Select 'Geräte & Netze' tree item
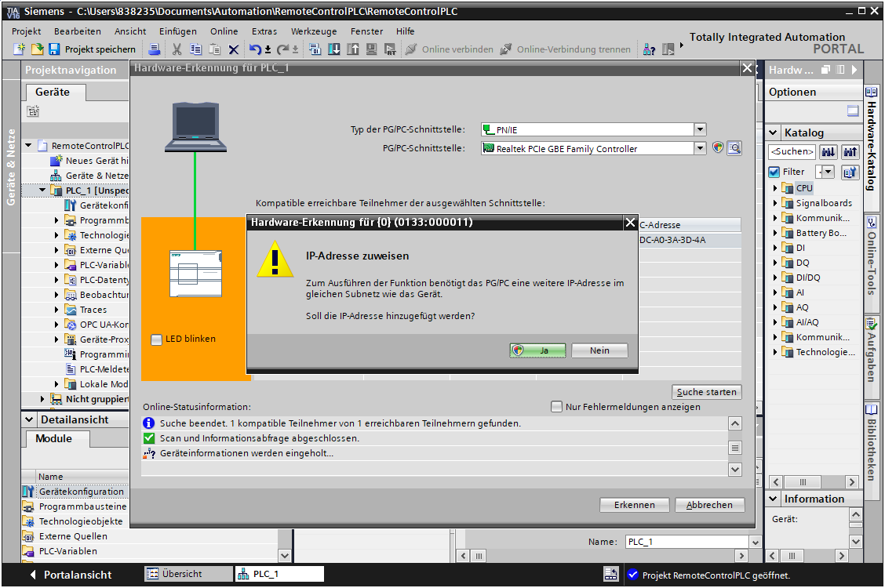Screen dimensions: 885x588 click(89, 176)
